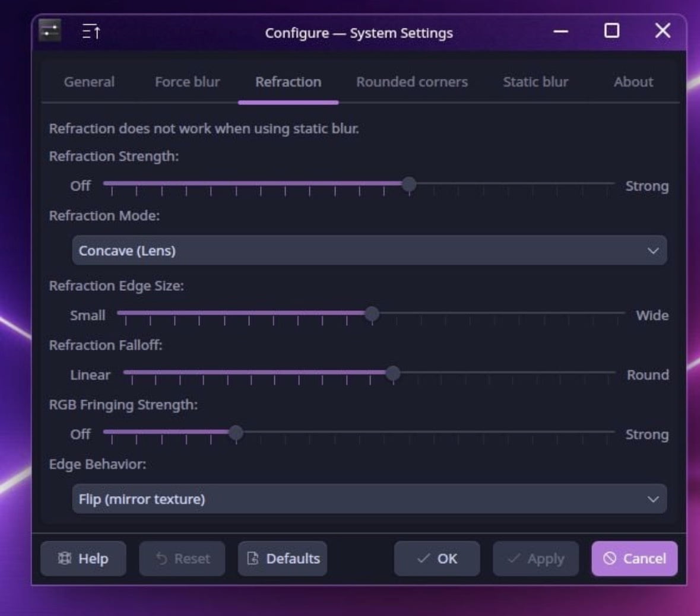Click the checkmark icon on OK button
Screen dimensions: 700x616
(423, 558)
